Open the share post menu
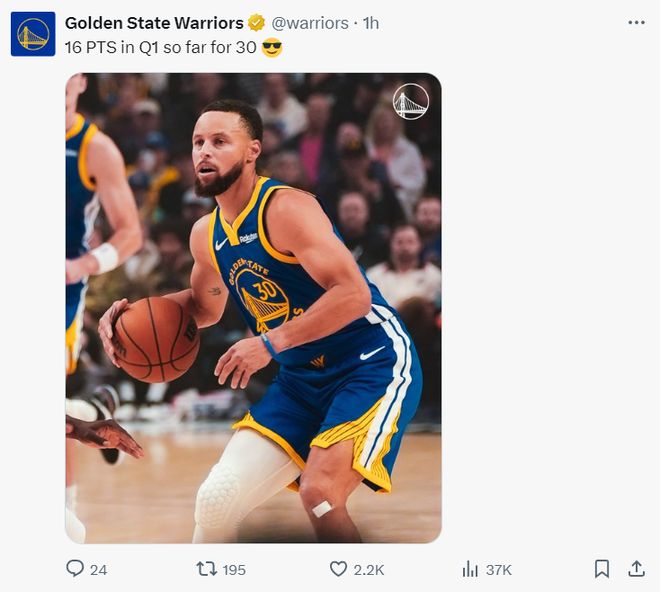The height and width of the screenshot is (592, 660). click(x=636, y=568)
